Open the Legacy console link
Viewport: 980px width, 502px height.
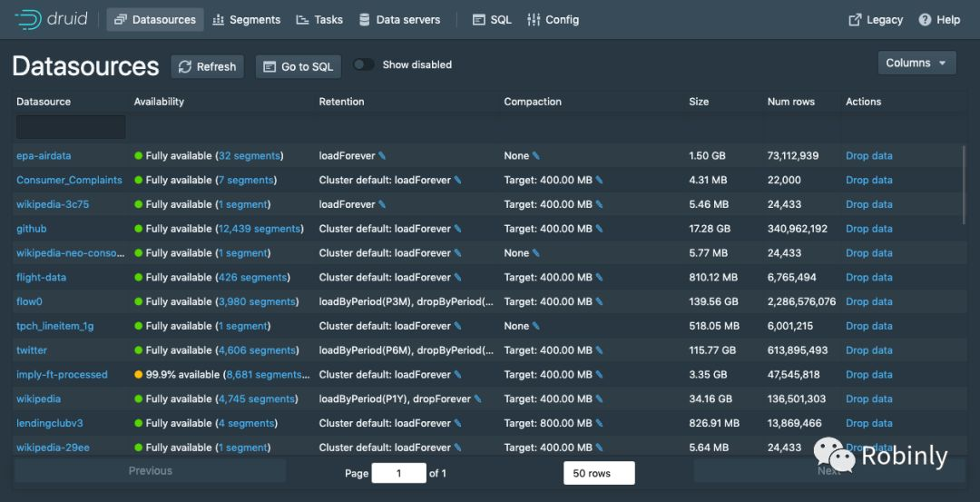876,20
